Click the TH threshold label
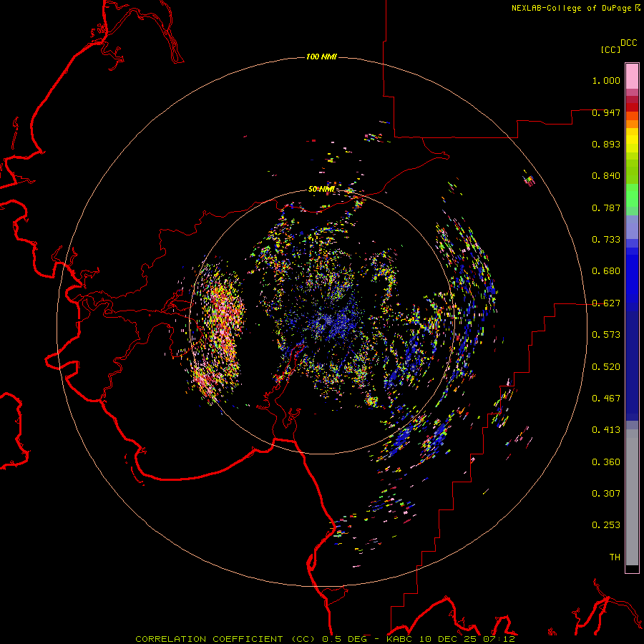644x644 pixels. 615,557
